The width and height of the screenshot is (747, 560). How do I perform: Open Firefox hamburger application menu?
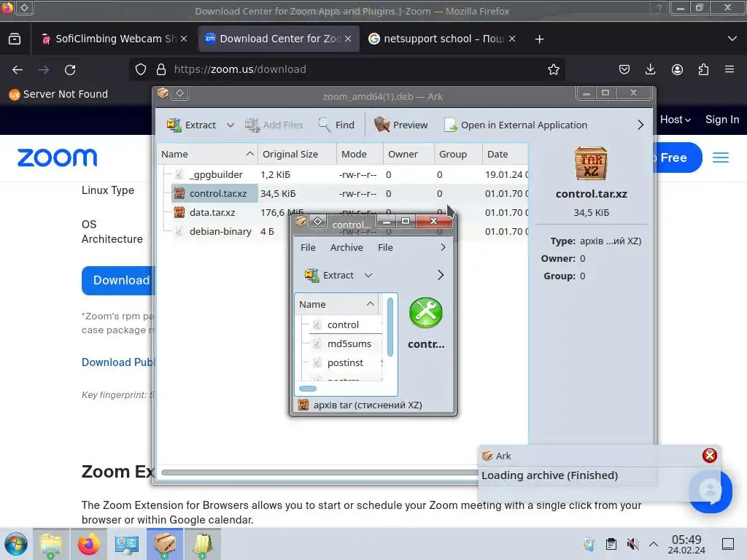point(729,69)
